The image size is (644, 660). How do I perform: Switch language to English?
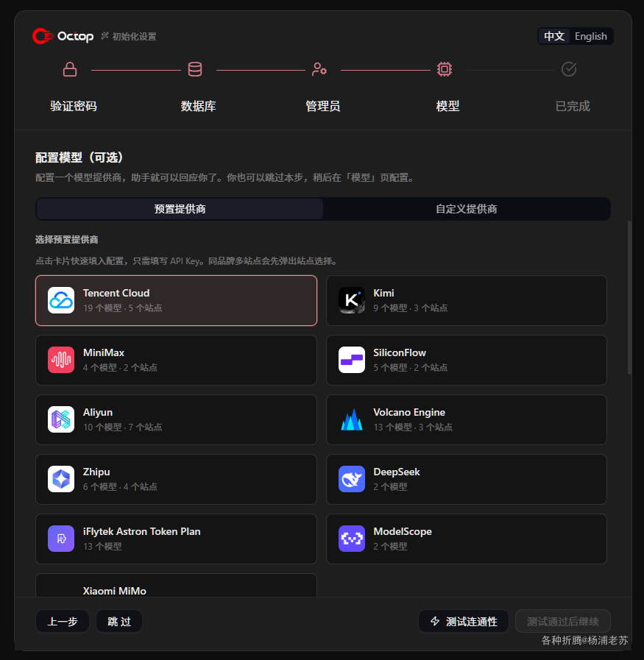click(591, 36)
